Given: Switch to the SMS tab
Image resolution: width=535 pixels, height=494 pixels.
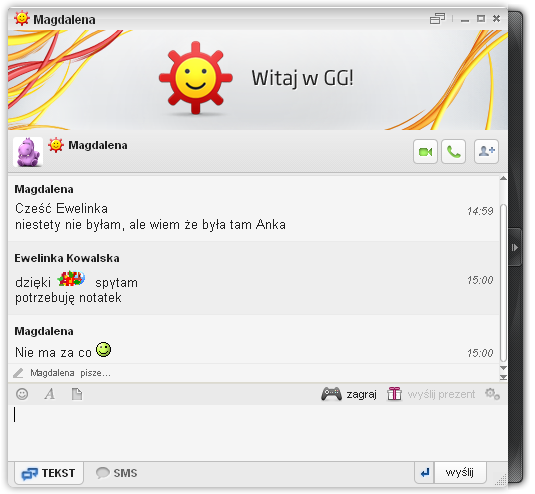Looking at the screenshot, I should tap(116, 473).
